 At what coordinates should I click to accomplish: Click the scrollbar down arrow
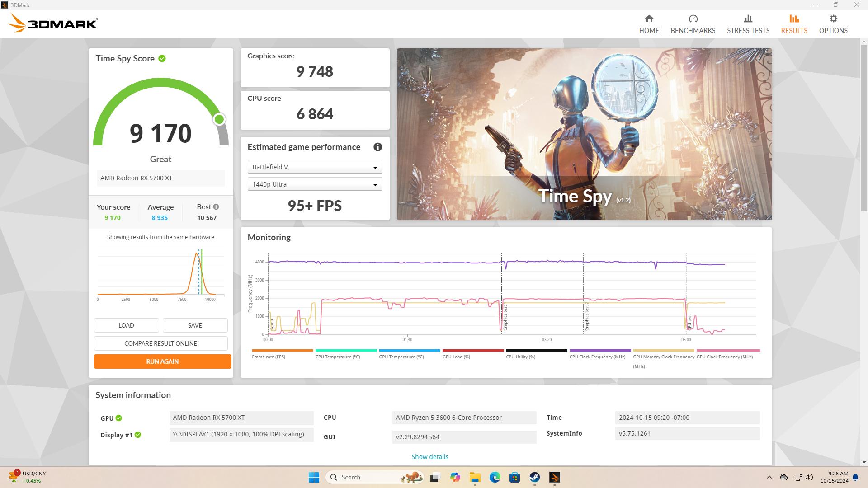tap(864, 462)
